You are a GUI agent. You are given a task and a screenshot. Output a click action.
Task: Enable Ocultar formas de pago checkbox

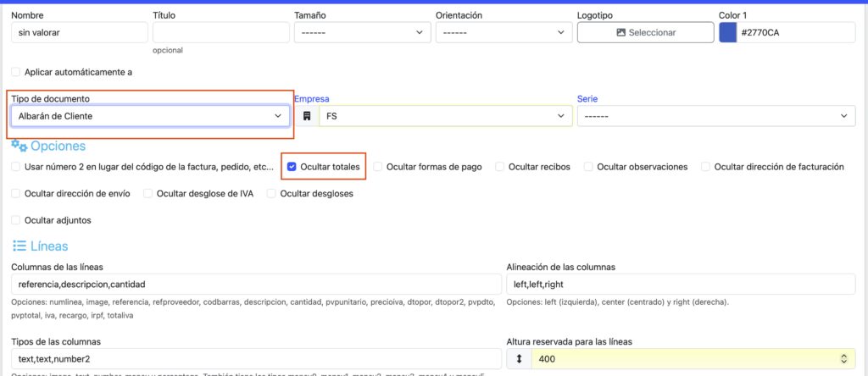pos(378,167)
